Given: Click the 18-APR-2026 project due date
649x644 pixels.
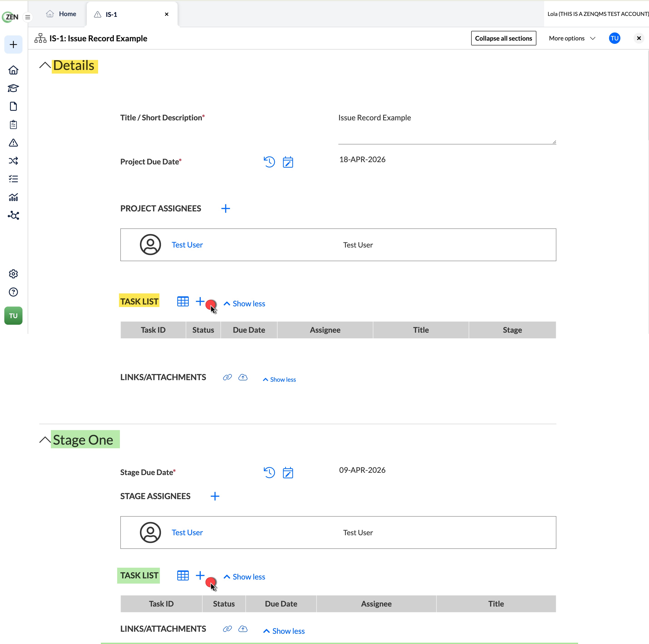Looking at the screenshot, I should (x=362, y=160).
